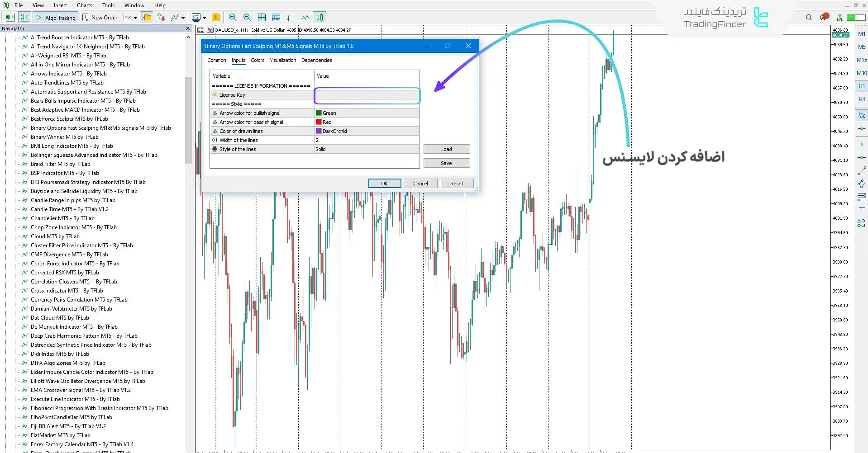Click the Green bullish arrow color swatch
This screenshot has width=868, height=453.
click(x=319, y=113)
